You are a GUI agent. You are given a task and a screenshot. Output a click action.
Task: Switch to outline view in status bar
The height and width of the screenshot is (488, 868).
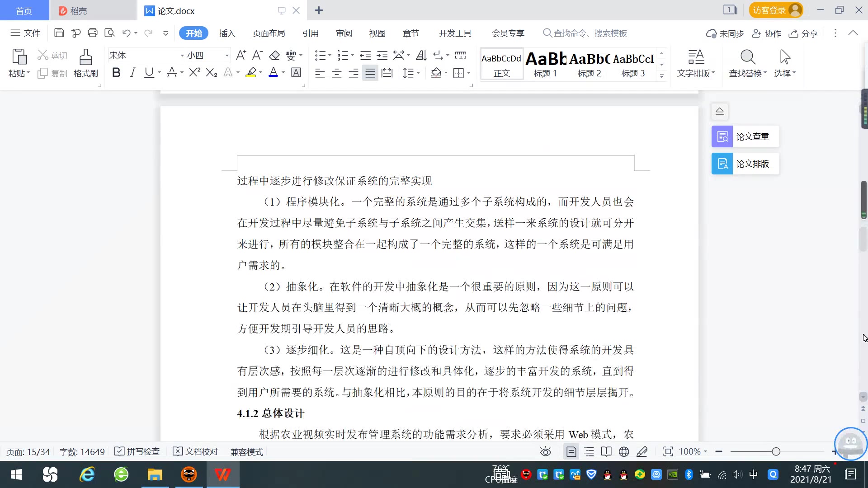(x=589, y=451)
